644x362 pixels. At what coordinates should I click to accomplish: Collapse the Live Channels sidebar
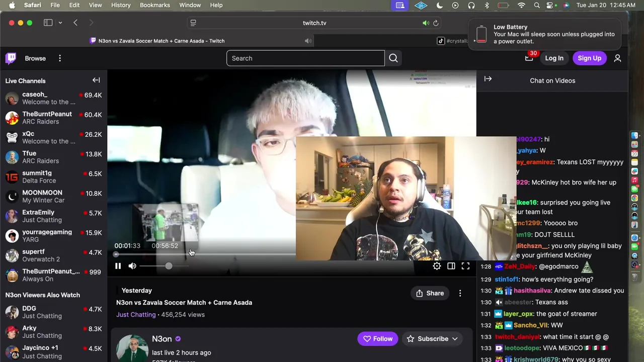(96, 80)
